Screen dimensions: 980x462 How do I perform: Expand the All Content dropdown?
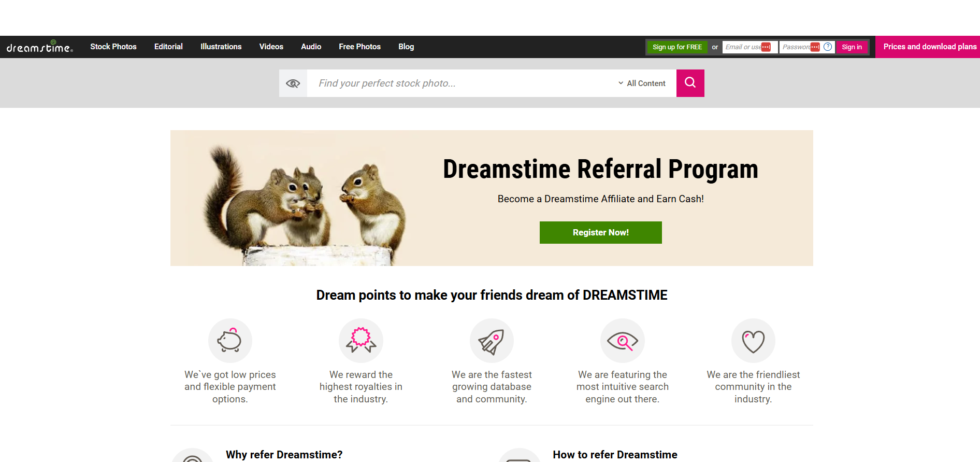pyautogui.click(x=642, y=83)
